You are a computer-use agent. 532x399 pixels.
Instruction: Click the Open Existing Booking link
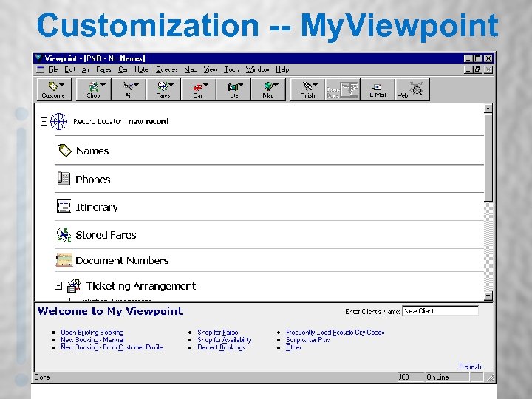click(92, 332)
